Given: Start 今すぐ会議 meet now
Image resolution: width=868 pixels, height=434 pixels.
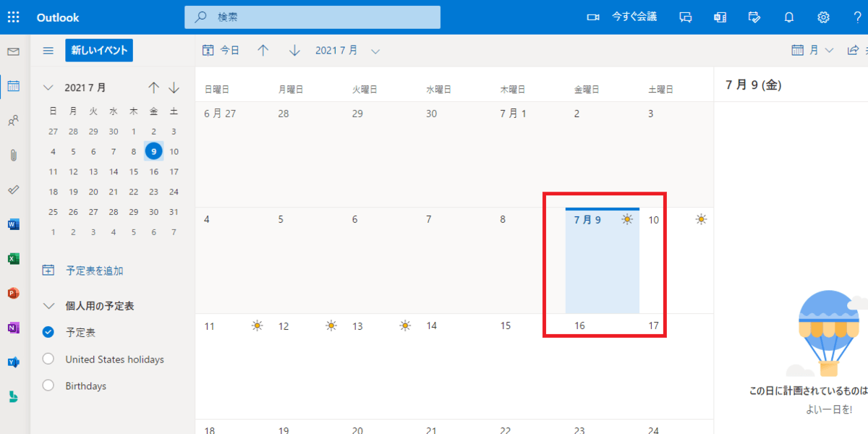Looking at the screenshot, I should [621, 17].
